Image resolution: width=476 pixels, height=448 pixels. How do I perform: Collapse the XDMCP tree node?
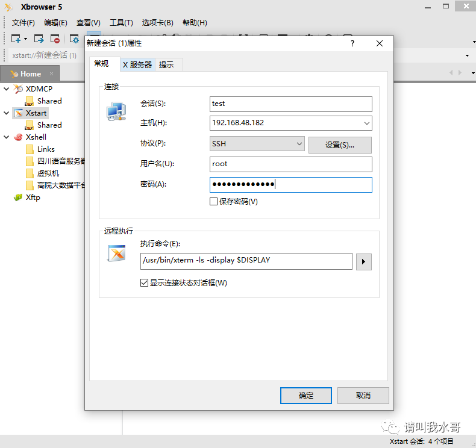[x=6, y=89]
